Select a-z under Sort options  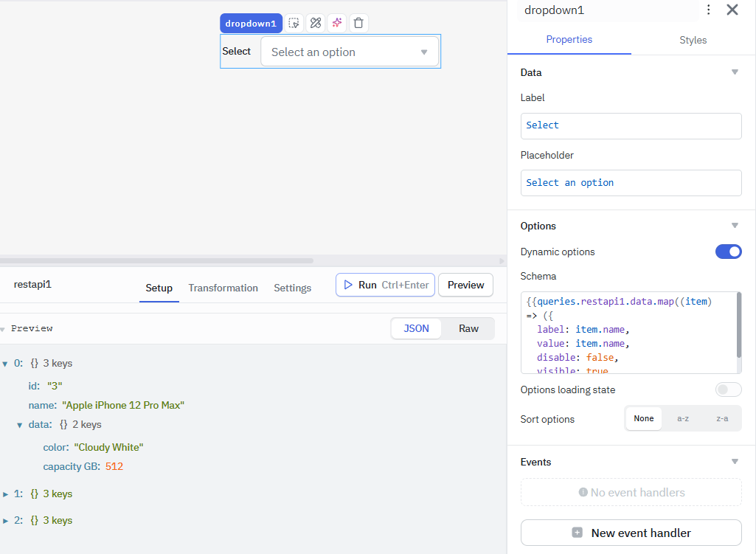coord(682,418)
